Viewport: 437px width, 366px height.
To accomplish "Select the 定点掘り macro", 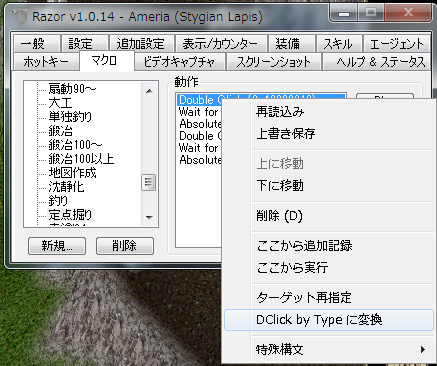I will point(71,215).
